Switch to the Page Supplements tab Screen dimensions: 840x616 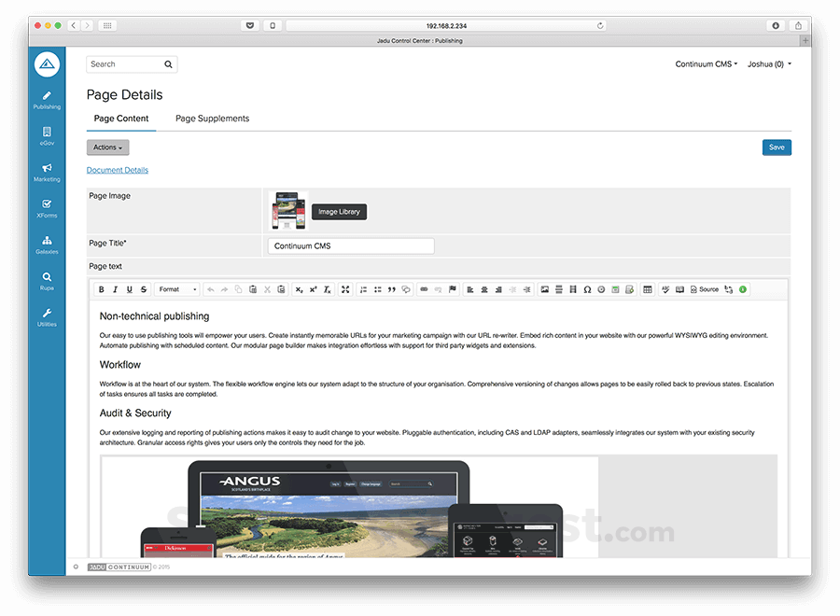pos(212,119)
